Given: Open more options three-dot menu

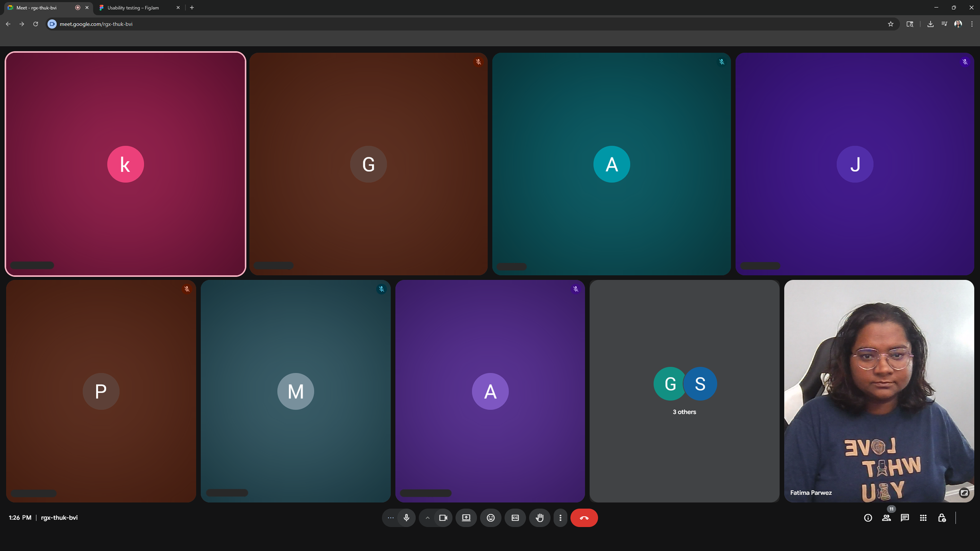Looking at the screenshot, I should click(560, 518).
